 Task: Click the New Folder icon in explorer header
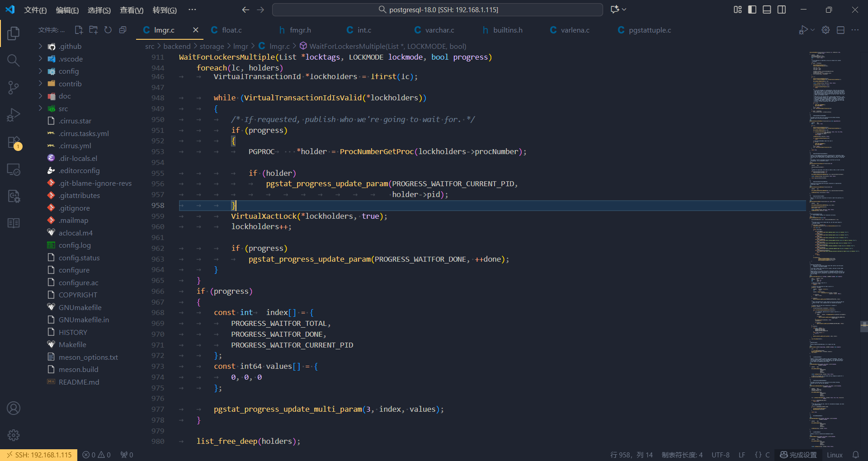click(x=94, y=30)
